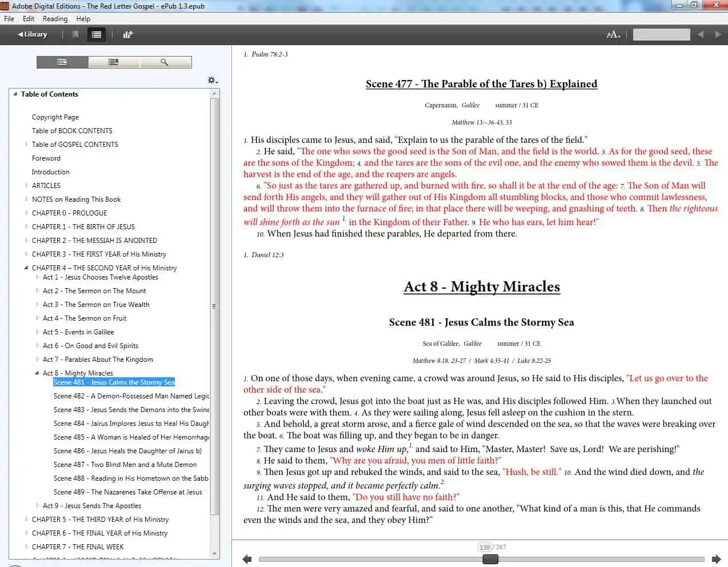
Task: Go to next search result arrow
Action: coord(718,35)
